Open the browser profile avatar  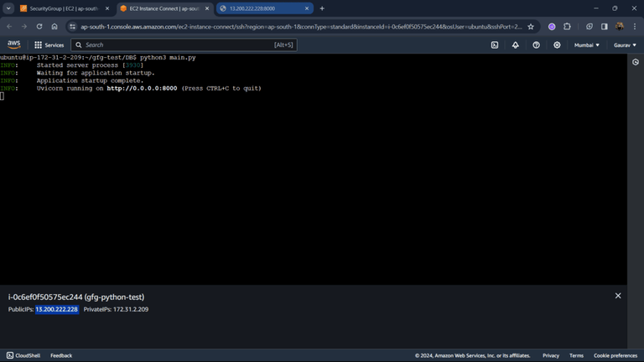[620, 27]
